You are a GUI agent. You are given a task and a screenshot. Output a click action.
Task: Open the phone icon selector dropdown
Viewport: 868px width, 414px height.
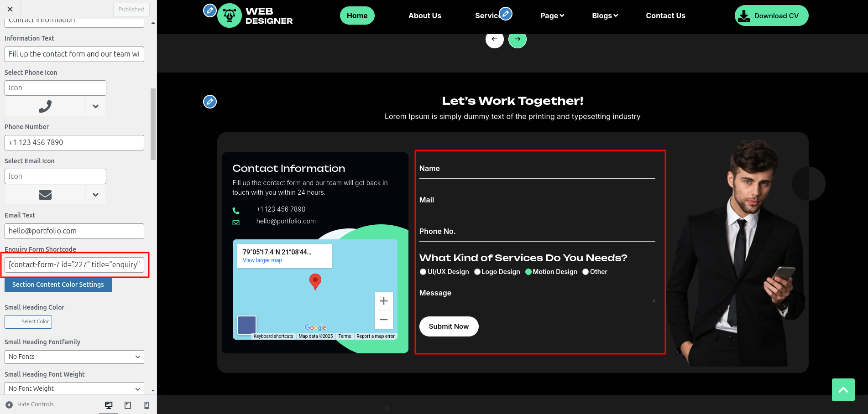[95, 106]
